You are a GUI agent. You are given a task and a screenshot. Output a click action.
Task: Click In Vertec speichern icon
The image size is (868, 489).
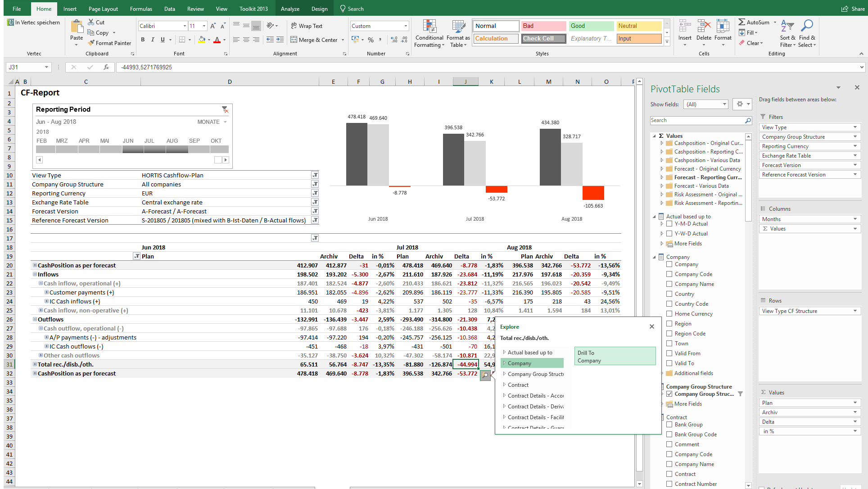pyautogui.click(x=10, y=22)
